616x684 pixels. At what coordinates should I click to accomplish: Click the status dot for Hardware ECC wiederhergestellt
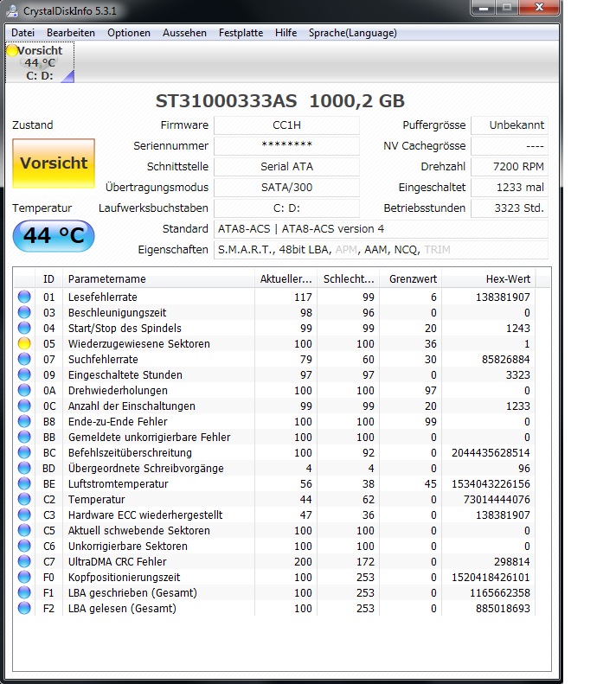[24, 515]
